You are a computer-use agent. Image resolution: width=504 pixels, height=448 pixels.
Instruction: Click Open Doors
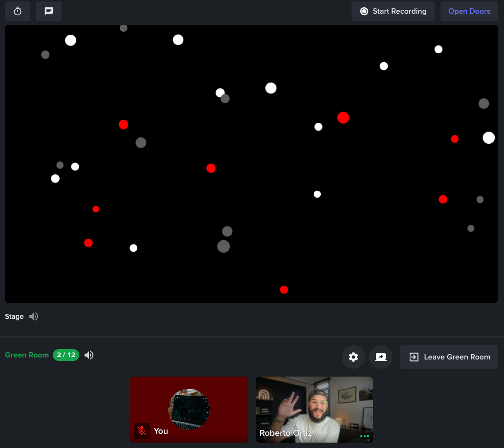[469, 11]
